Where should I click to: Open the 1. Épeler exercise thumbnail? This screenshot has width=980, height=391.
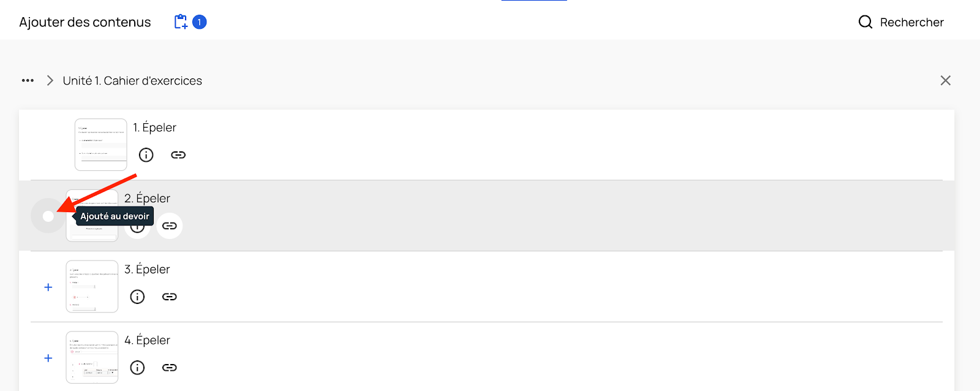[100, 145]
